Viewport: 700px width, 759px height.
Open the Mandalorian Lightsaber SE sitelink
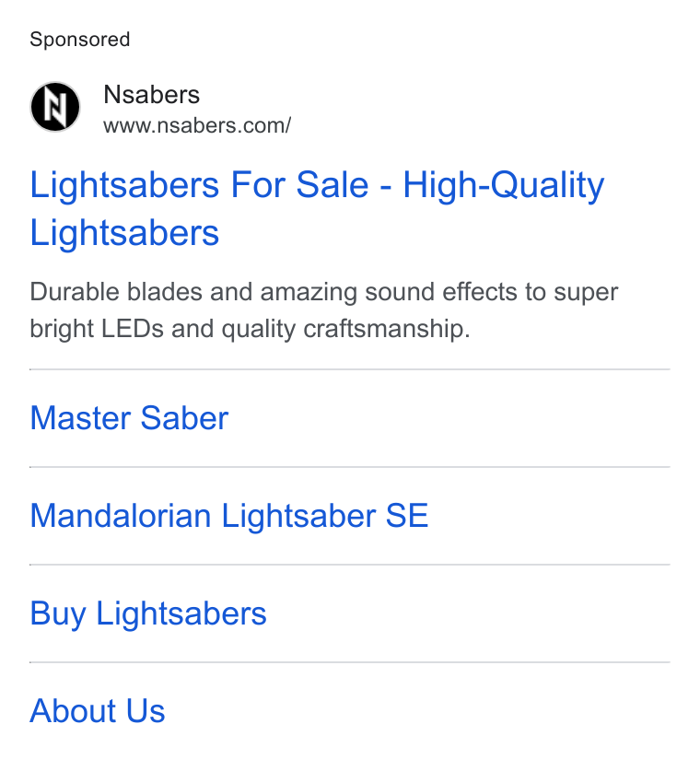tap(229, 516)
